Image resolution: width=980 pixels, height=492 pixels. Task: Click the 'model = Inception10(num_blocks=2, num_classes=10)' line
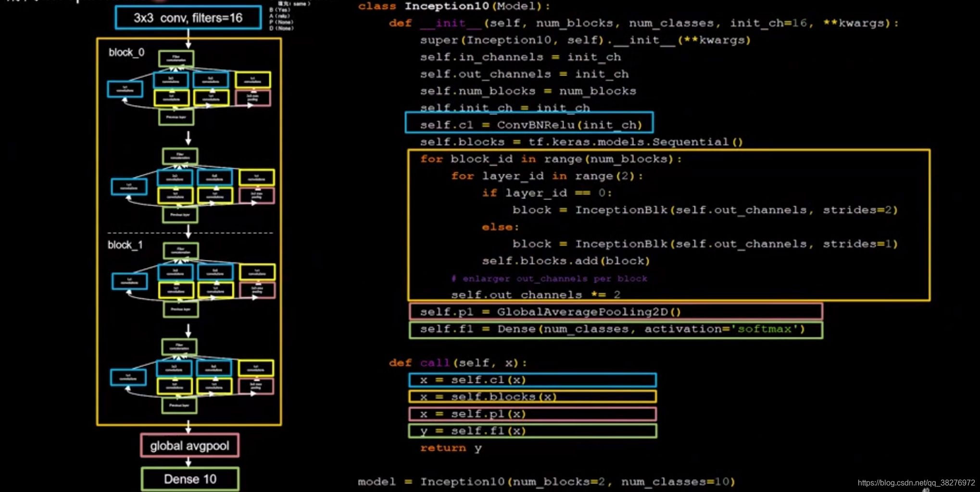[547, 481]
